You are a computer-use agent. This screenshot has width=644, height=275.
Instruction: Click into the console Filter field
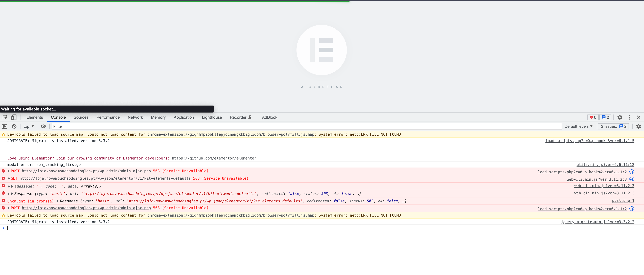pos(300,126)
